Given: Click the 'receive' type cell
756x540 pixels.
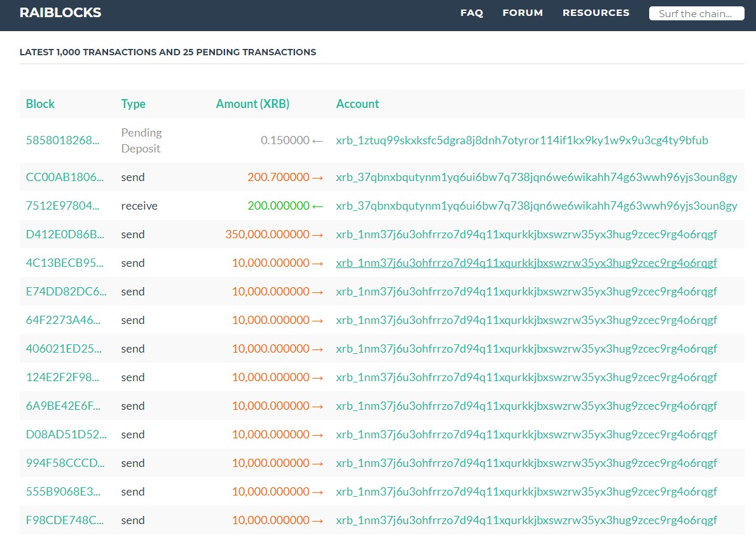Looking at the screenshot, I should click(x=139, y=206).
